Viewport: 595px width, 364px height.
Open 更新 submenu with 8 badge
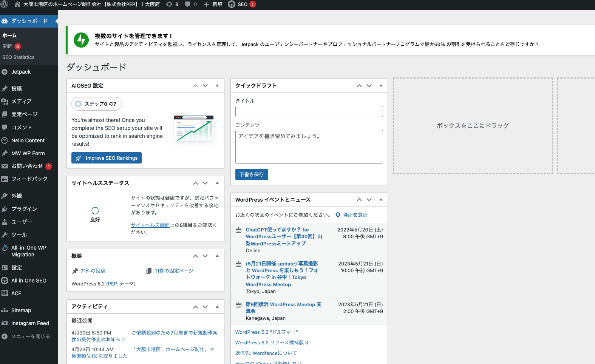11,46
